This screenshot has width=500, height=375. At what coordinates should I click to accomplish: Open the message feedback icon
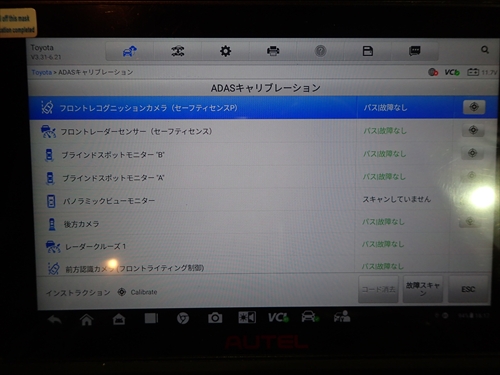click(x=415, y=51)
